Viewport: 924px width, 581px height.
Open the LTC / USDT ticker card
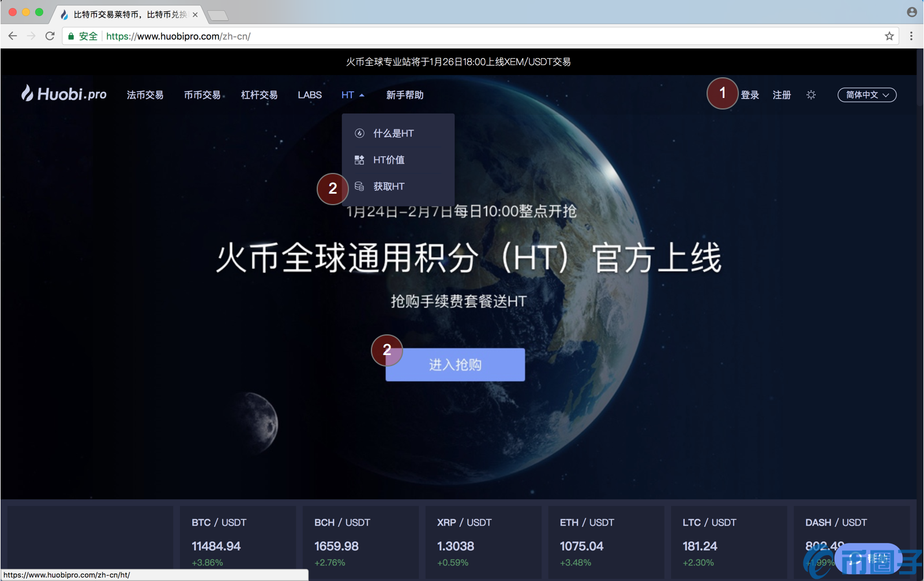pyautogui.click(x=729, y=542)
